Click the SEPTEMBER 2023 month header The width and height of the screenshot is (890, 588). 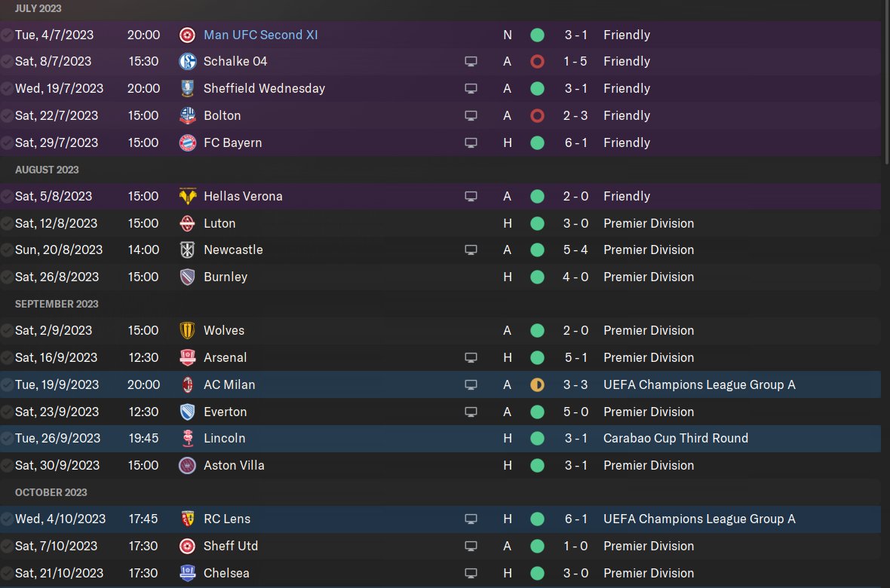[57, 305]
